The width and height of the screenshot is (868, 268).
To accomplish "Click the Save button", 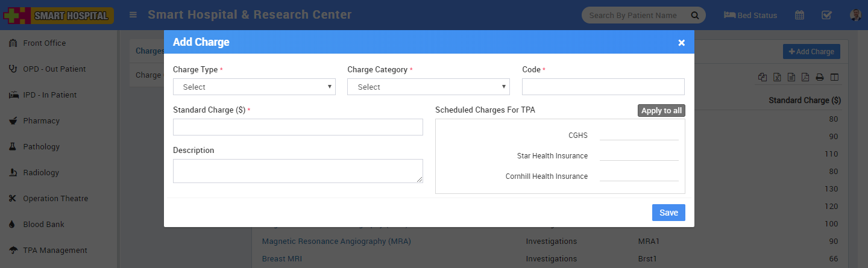I will pos(668,213).
